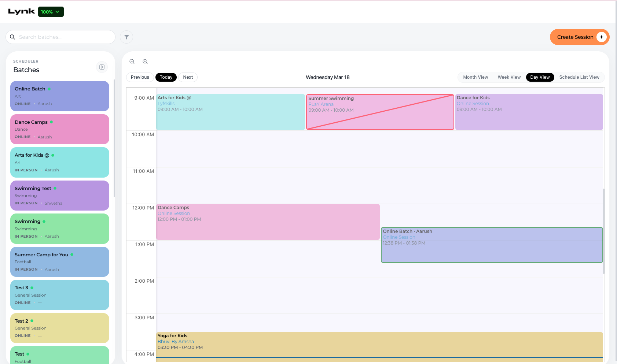The image size is (617, 364).
Task: Jump to Today
Action: (166, 77)
